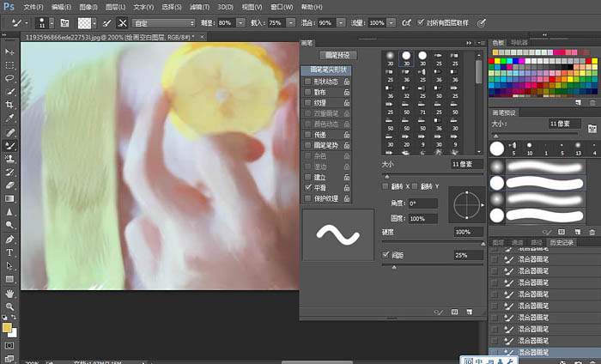Switch to the 历史记录 tab
This screenshot has width=601, height=364.
(562, 243)
